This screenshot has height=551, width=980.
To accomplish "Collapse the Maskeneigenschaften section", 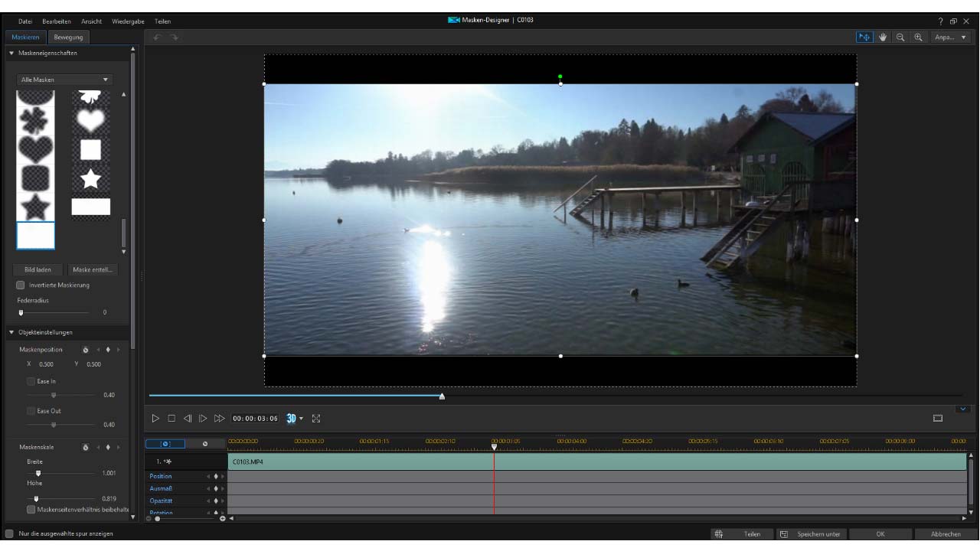I will (x=11, y=54).
